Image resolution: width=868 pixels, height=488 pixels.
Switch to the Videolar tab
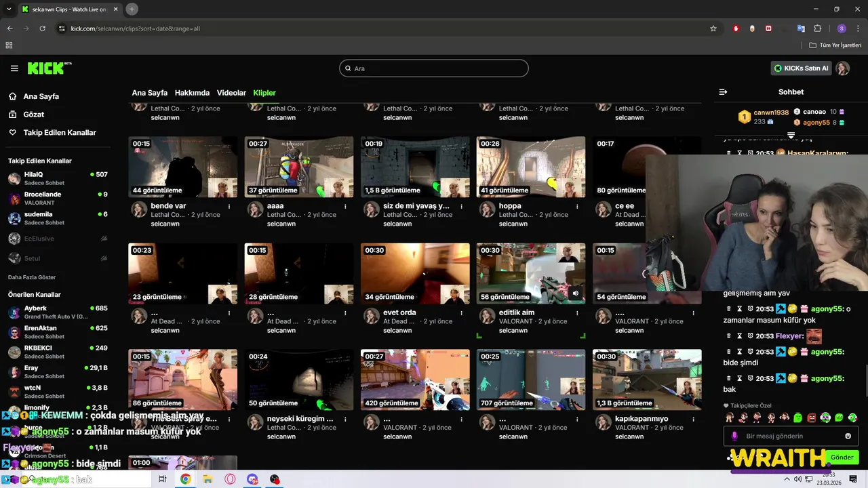231,93
